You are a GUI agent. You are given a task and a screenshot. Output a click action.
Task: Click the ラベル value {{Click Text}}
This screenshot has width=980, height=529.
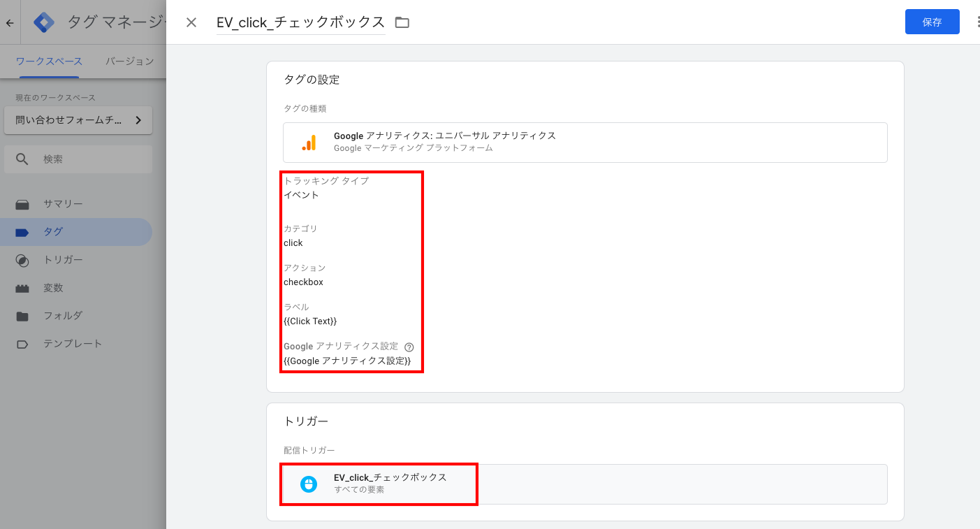[310, 321]
